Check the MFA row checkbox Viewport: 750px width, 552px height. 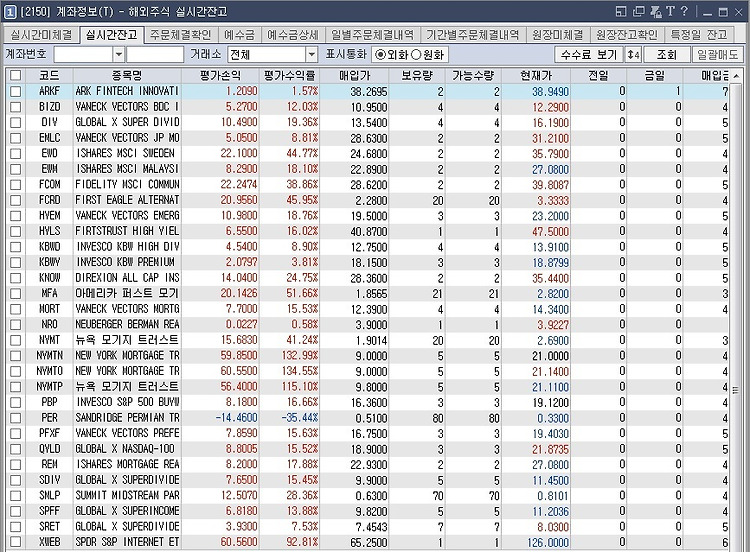point(16,293)
